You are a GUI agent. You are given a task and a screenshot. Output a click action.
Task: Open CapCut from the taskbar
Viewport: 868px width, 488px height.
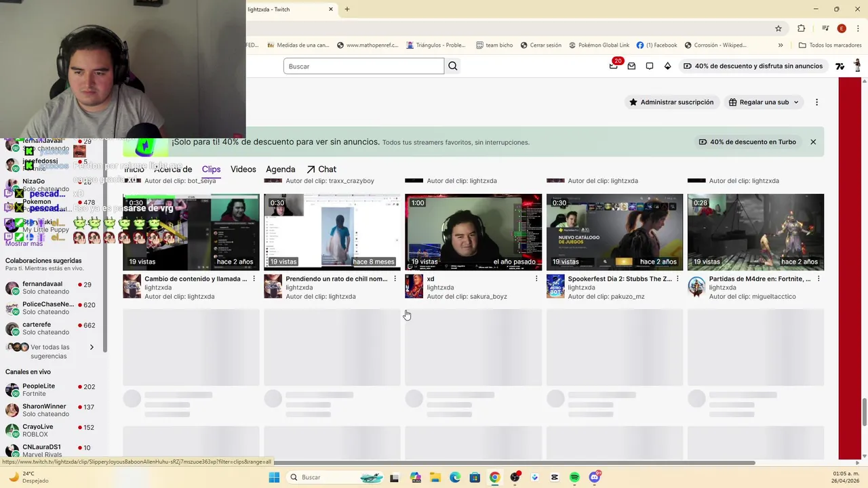pos(555,477)
